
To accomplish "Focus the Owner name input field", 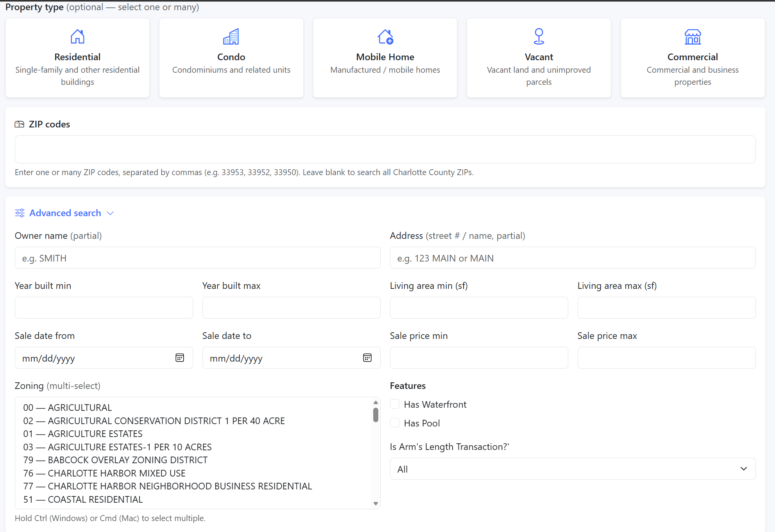I will pyautogui.click(x=197, y=258).
